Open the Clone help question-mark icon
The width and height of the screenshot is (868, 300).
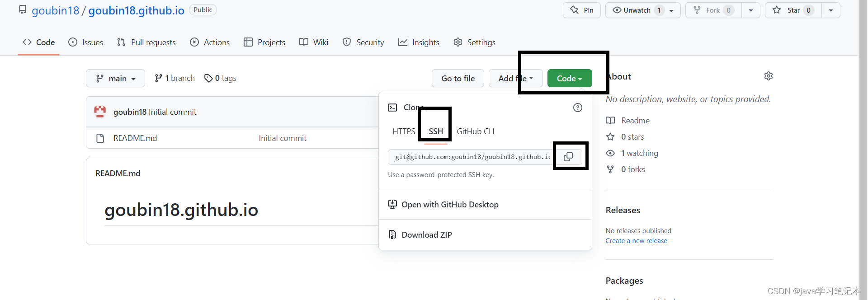[x=578, y=108]
